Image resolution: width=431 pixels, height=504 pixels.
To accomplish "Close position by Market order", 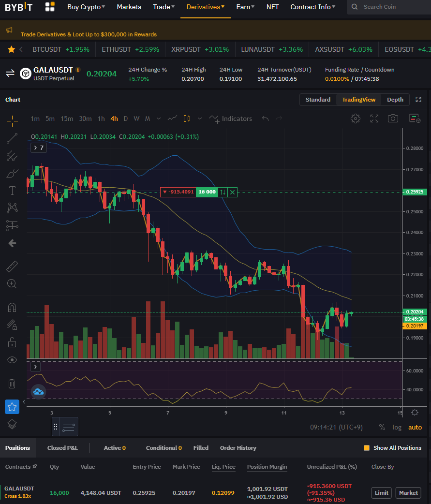I will pyautogui.click(x=408, y=493).
